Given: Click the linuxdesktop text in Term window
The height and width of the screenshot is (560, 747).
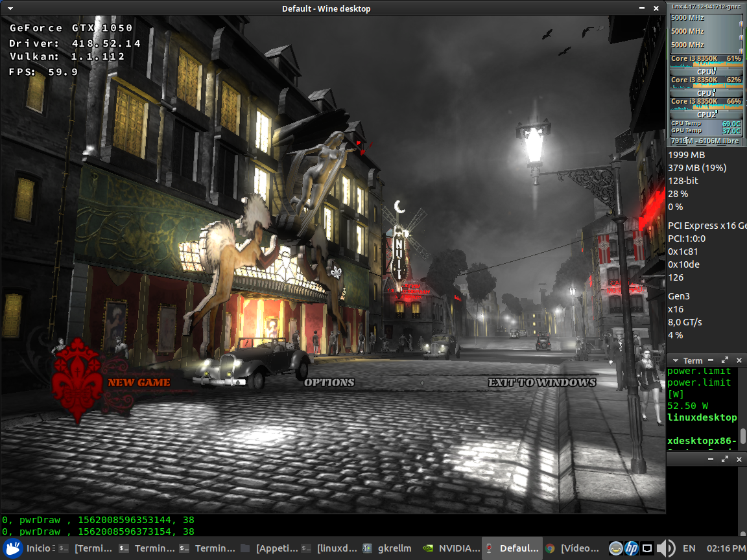Looking at the screenshot, I should [x=702, y=417].
